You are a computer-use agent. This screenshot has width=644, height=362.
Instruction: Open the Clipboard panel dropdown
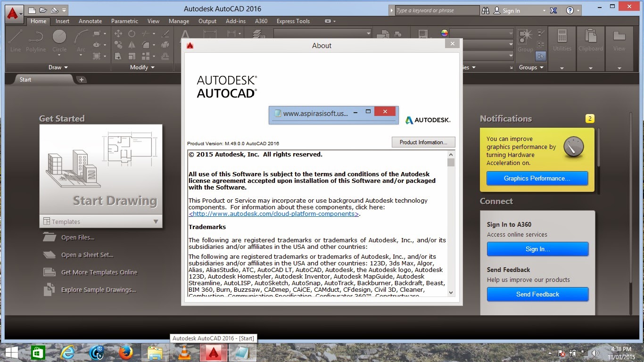(x=591, y=68)
